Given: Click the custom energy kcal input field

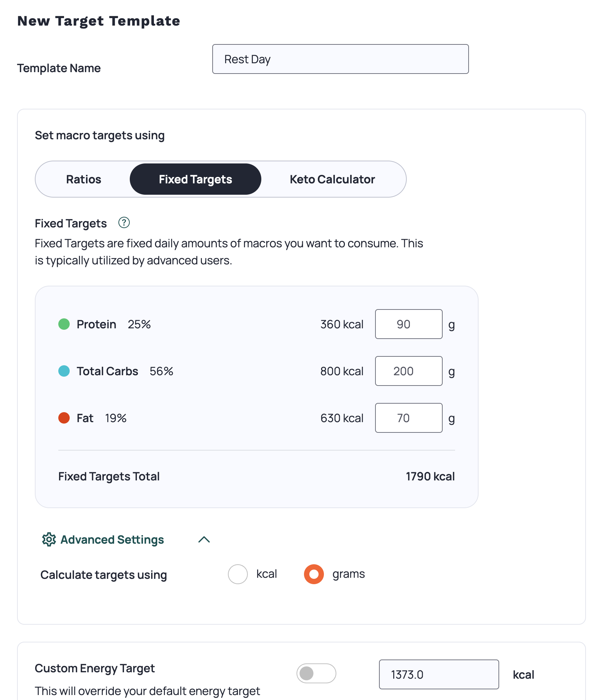Looking at the screenshot, I should pos(439,674).
